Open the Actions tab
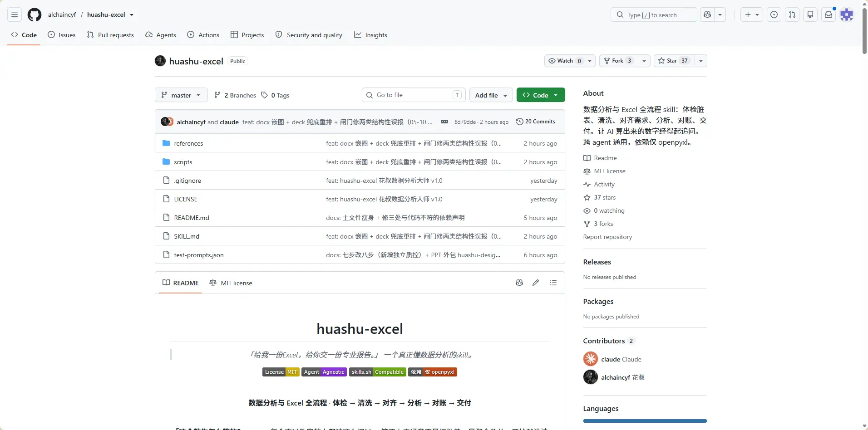The image size is (868, 430). (203, 35)
